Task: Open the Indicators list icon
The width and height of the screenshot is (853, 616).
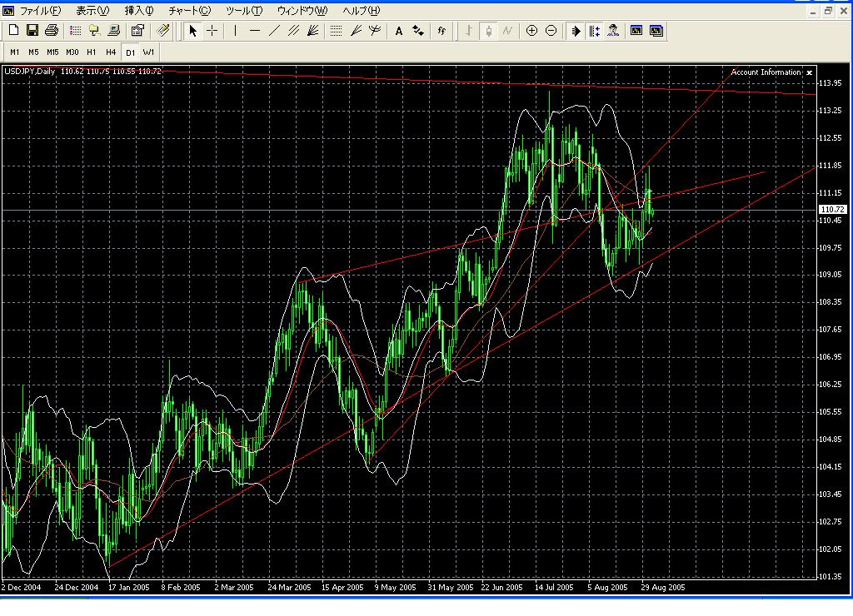Action: pyautogui.click(x=441, y=31)
